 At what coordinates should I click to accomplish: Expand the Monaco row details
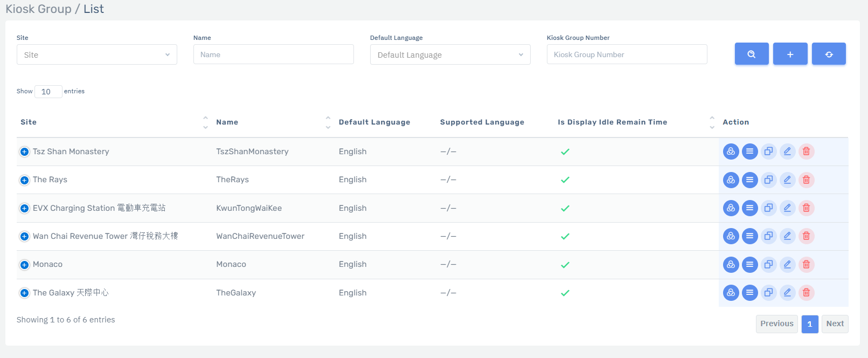pos(24,265)
